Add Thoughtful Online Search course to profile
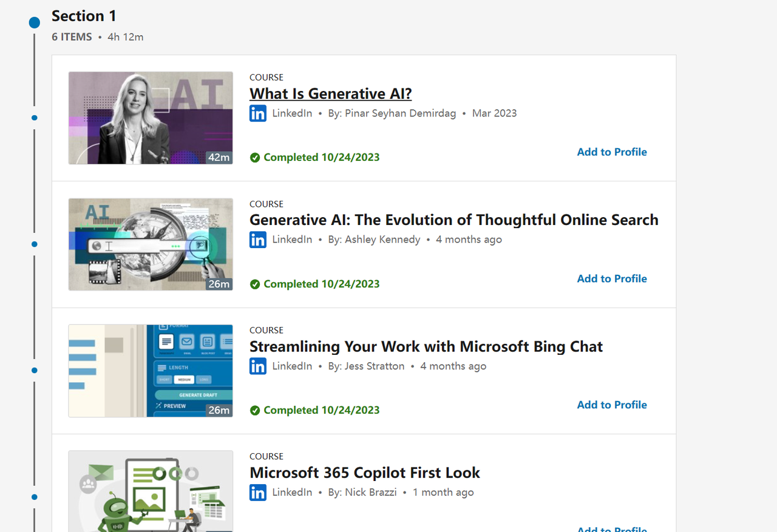The image size is (777, 532). point(612,278)
